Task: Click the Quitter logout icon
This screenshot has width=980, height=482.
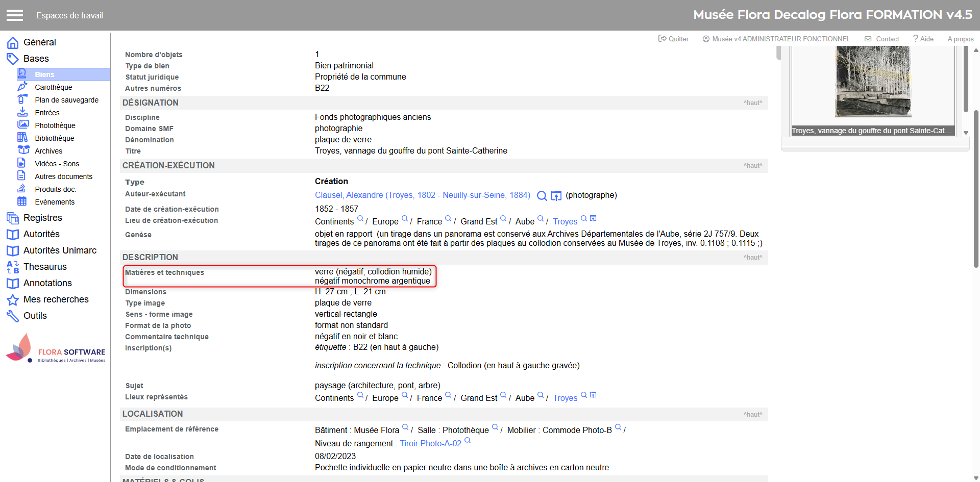Action: (x=663, y=39)
